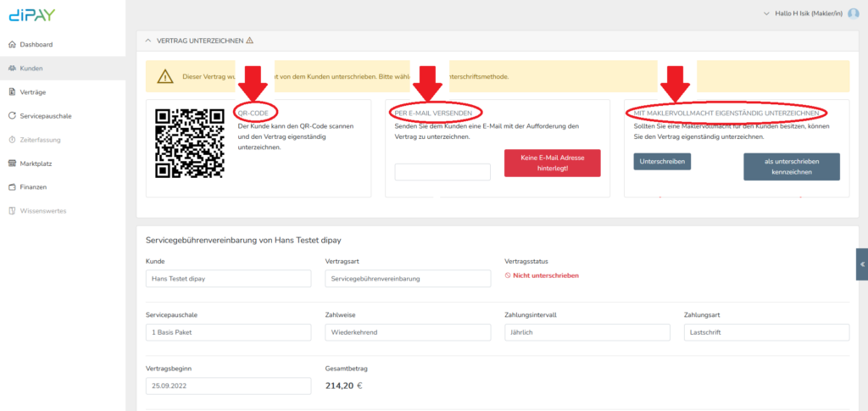Click the Finanzen icon in sidebar

click(12, 186)
